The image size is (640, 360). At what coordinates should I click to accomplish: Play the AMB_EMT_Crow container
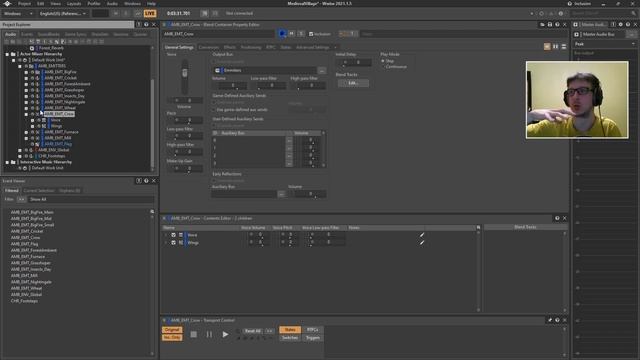point(225,334)
